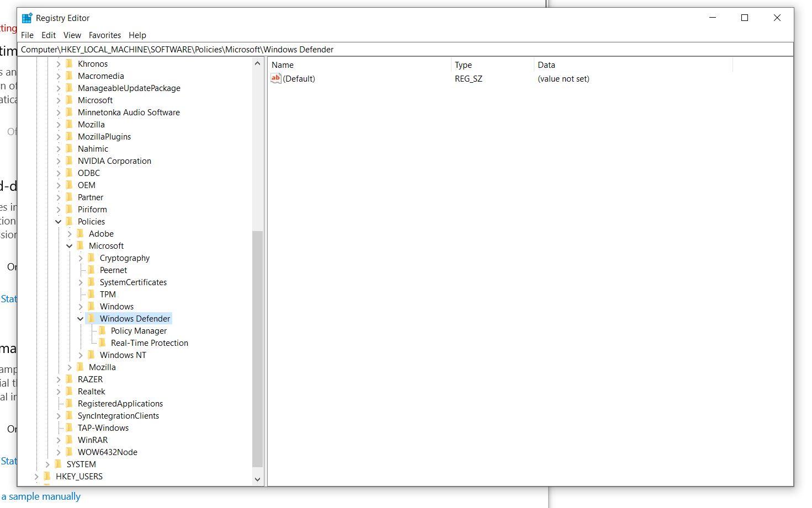Click the Adobe folder icon under Policies
The image size is (812, 508).
click(x=80, y=233)
